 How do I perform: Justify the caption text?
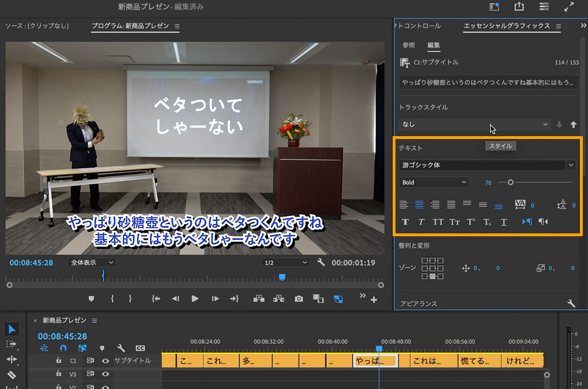pyautogui.click(x=451, y=205)
